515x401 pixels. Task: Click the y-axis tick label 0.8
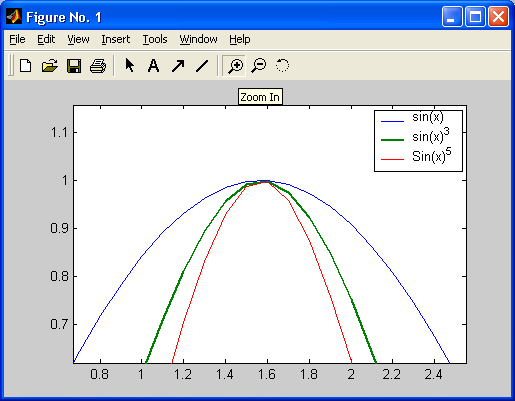59,276
